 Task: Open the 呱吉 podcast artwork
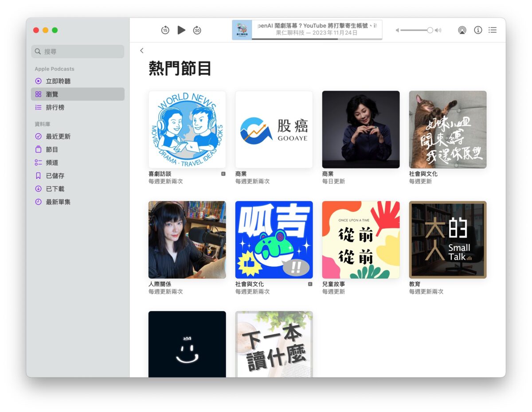coord(274,240)
